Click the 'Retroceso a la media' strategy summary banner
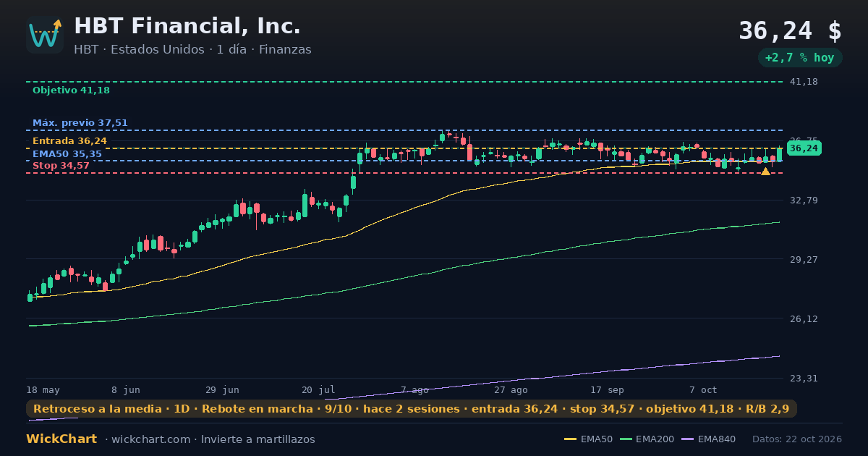The height and width of the screenshot is (456, 868). click(411, 409)
